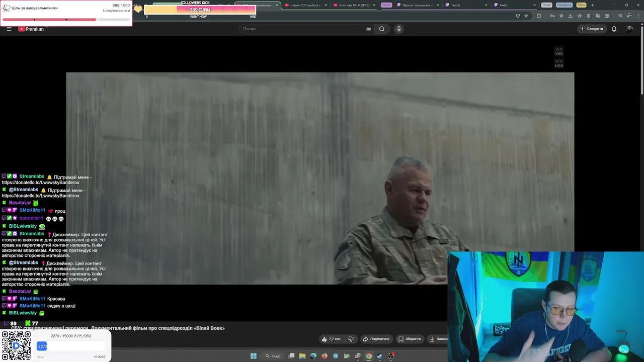Screen dimensions: 644x362
Task: Click the donation goal 2270 / 15000 bar
Action: (71, 346)
